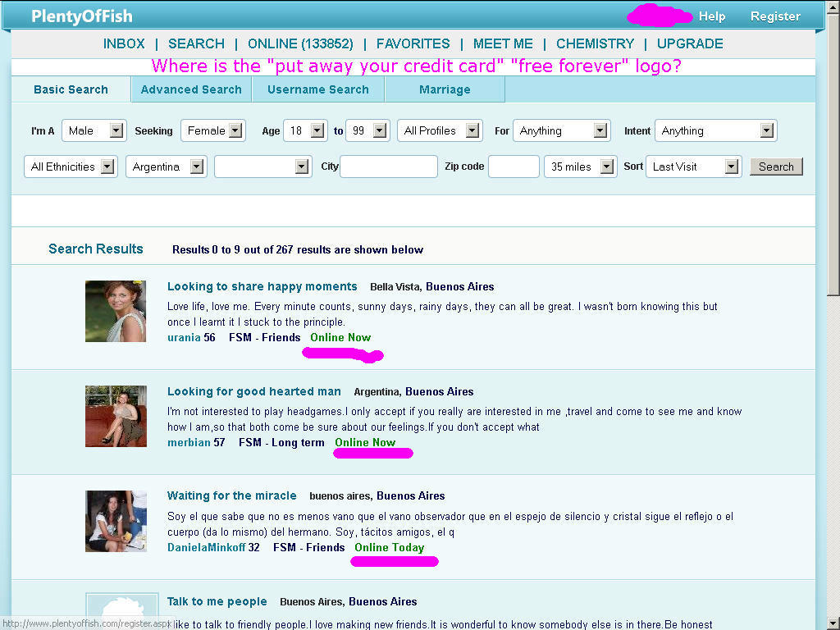Expand the All Ethnicities dropdown

coord(71,167)
